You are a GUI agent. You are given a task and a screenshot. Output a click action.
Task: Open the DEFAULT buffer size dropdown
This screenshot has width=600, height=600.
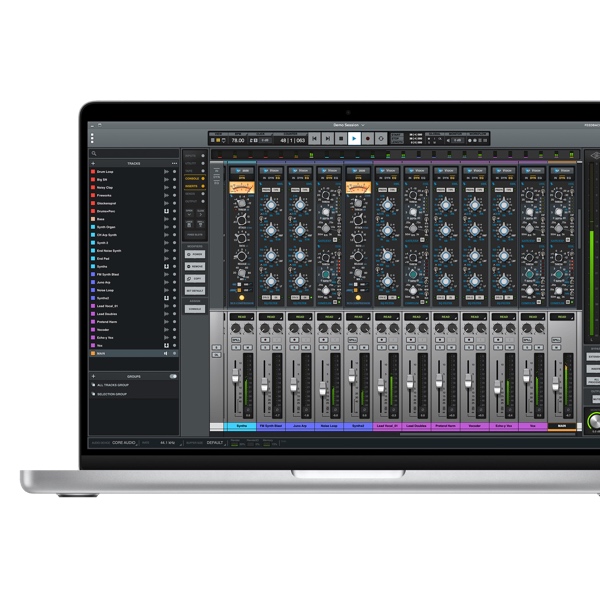(217, 443)
